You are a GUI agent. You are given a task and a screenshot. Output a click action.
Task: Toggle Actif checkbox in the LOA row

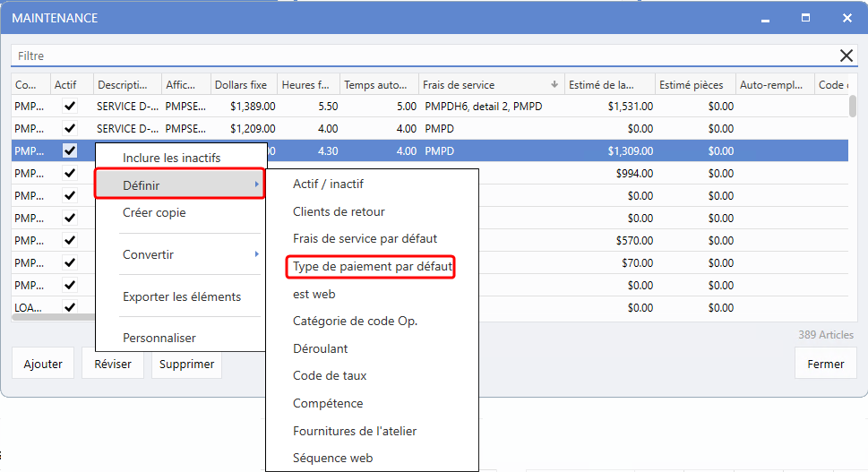click(70, 307)
